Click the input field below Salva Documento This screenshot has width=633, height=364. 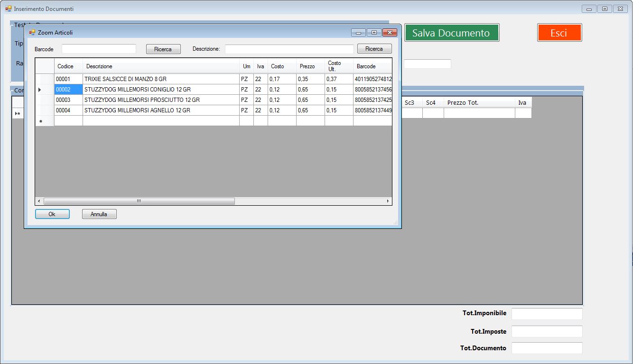(427, 64)
